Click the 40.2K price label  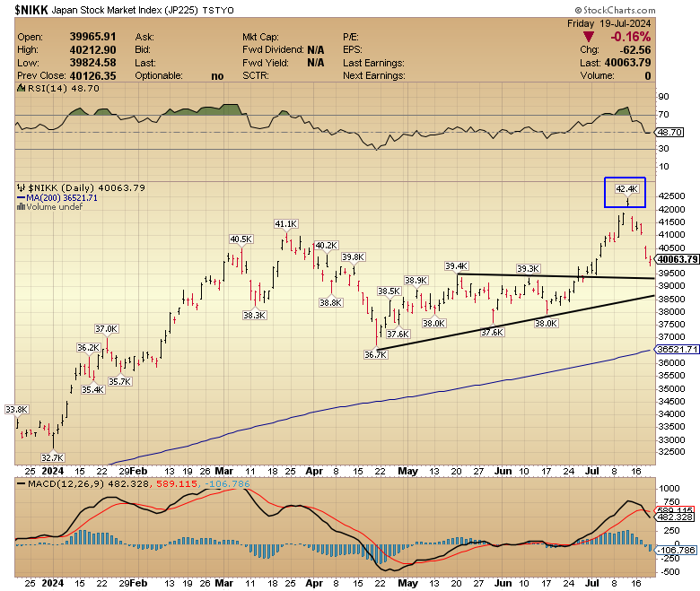[x=327, y=246]
